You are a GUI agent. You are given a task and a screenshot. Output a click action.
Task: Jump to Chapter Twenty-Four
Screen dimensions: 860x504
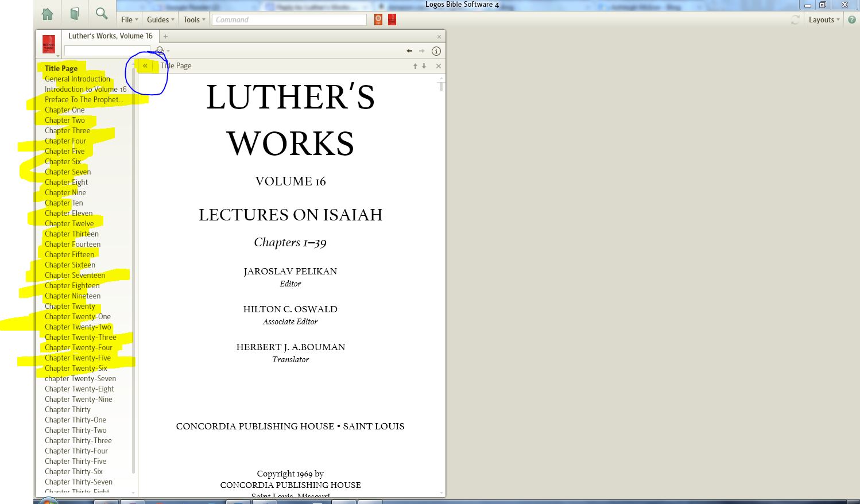(x=79, y=347)
